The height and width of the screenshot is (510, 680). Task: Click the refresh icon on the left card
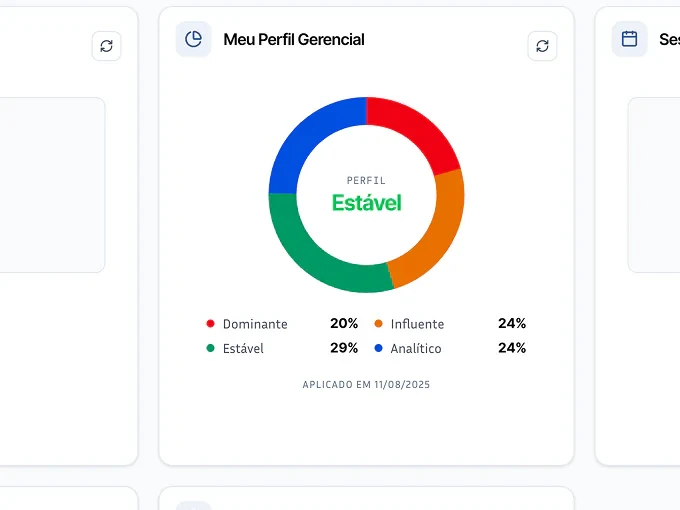tap(106, 46)
